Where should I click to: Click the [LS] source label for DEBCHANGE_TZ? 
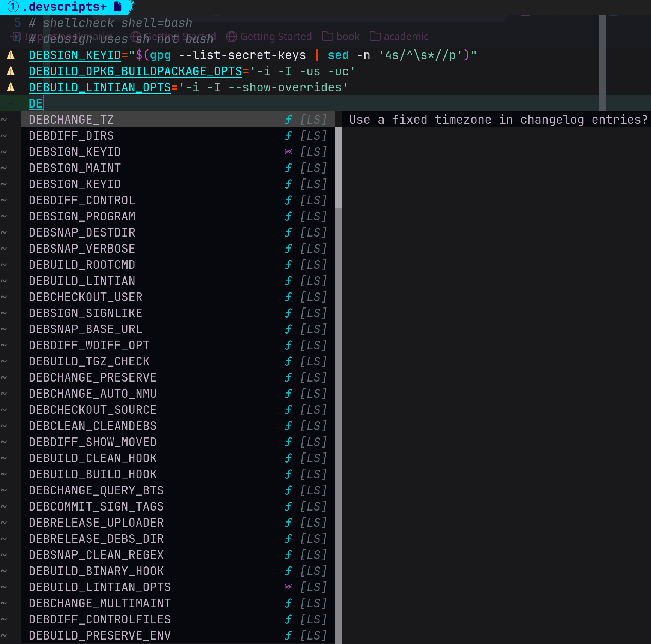pyautogui.click(x=313, y=120)
